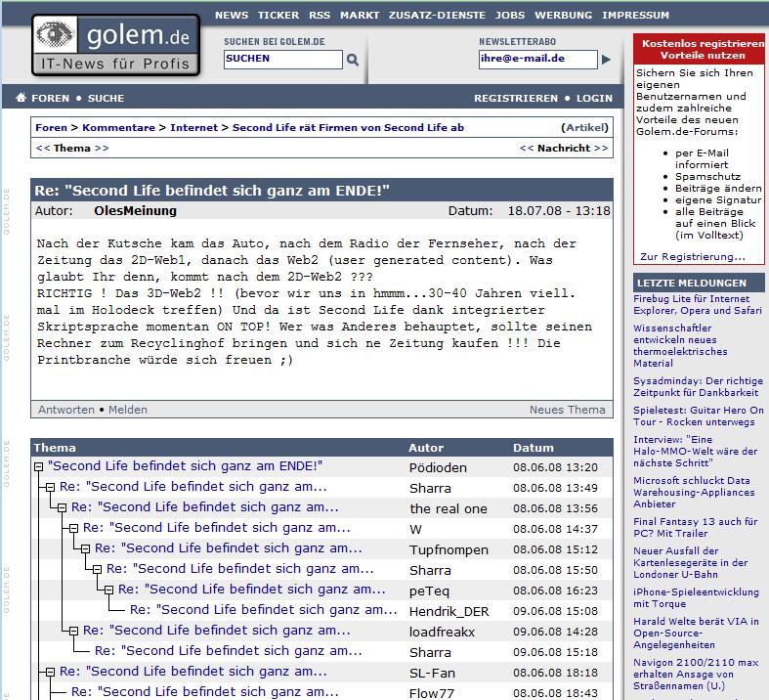Open the JOBS menu item
Image resolution: width=769 pixels, height=700 pixels.
[x=509, y=16]
